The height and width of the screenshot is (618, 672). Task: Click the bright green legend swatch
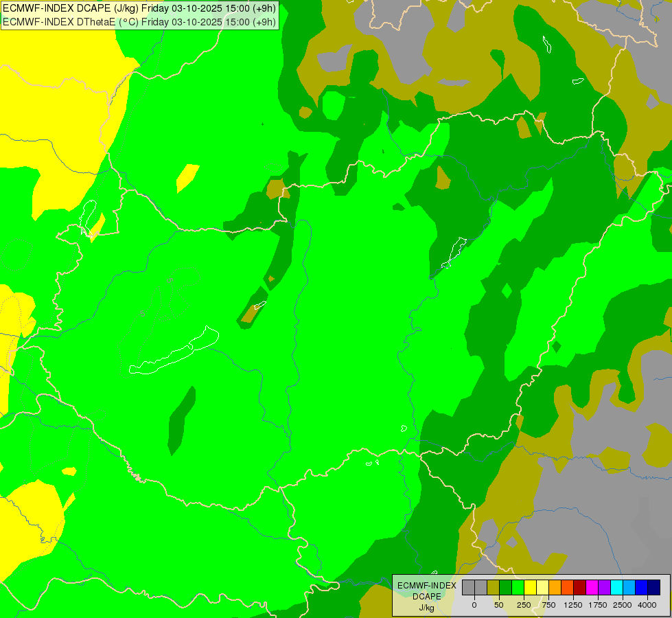518,587
